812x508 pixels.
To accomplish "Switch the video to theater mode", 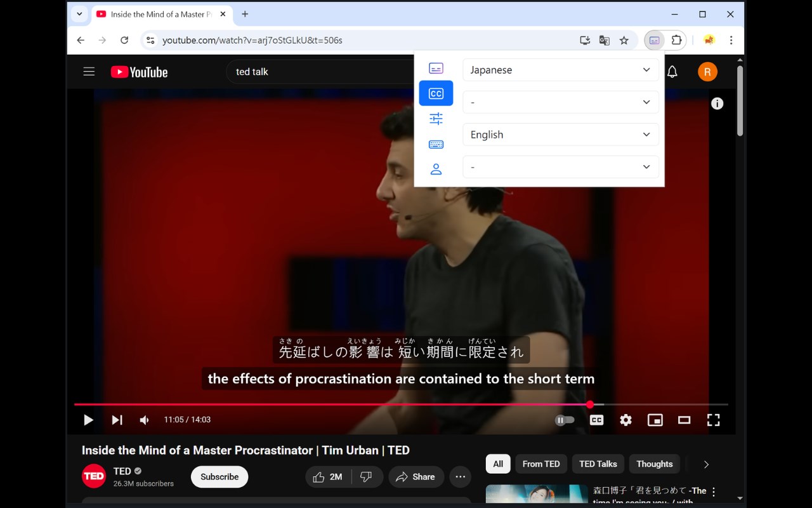I will (684, 420).
